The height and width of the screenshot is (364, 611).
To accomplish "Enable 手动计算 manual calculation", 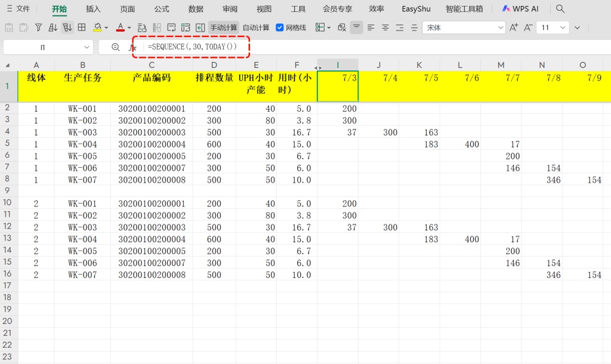I will click(x=224, y=27).
